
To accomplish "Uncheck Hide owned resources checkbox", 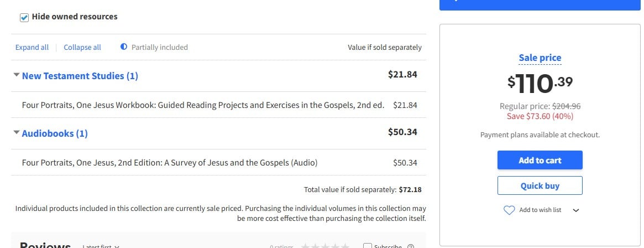I will 24,17.
